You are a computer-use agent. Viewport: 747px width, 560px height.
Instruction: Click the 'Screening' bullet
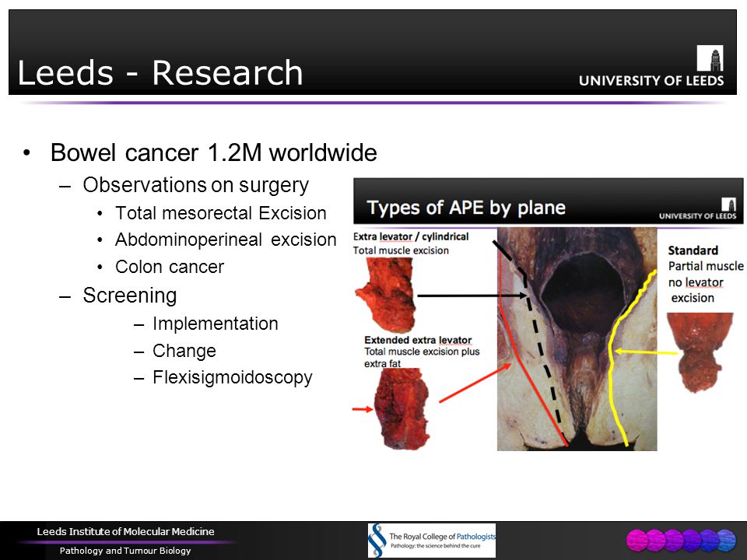pyautogui.click(x=130, y=296)
